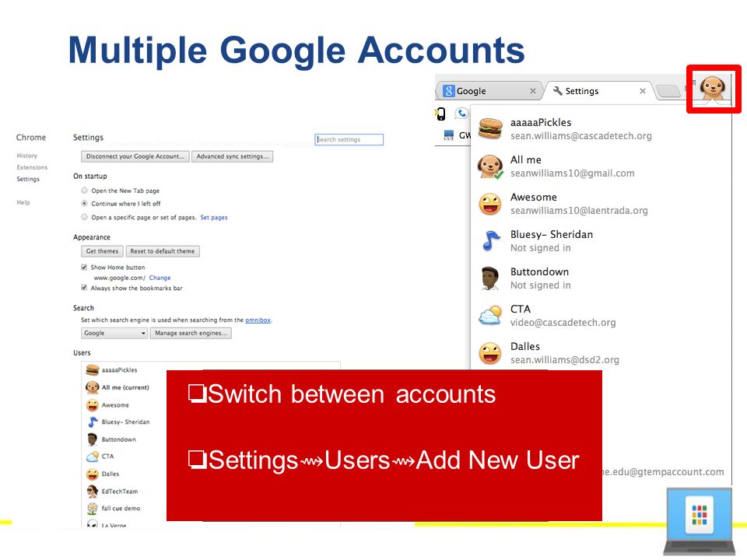Open Extensions in the Chrome sidebar
The image size is (747, 560).
coord(32,167)
